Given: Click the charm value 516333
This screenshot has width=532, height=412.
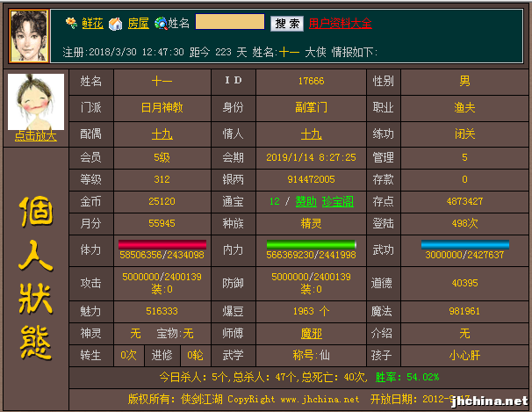Looking at the screenshot, I should [x=162, y=312].
